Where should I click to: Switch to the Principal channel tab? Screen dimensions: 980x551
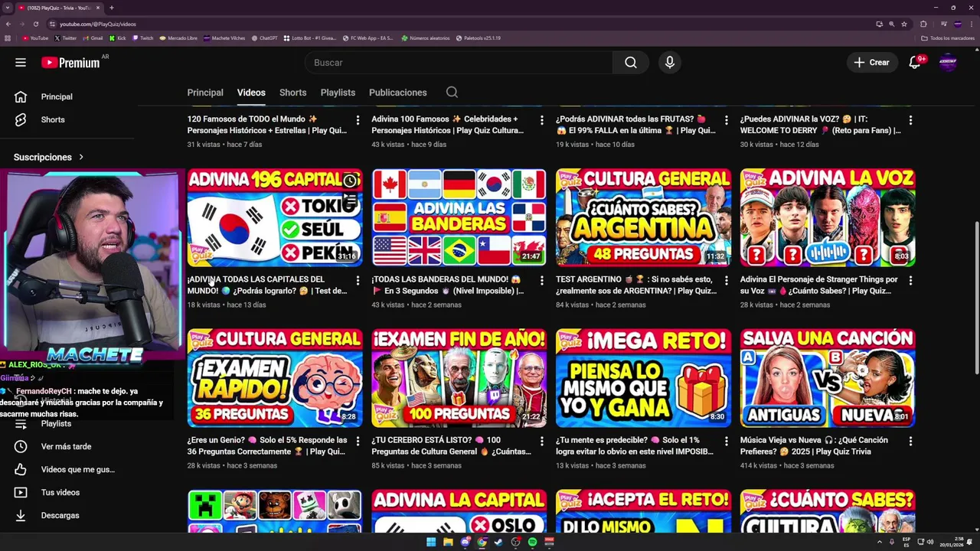tap(205, 93)
